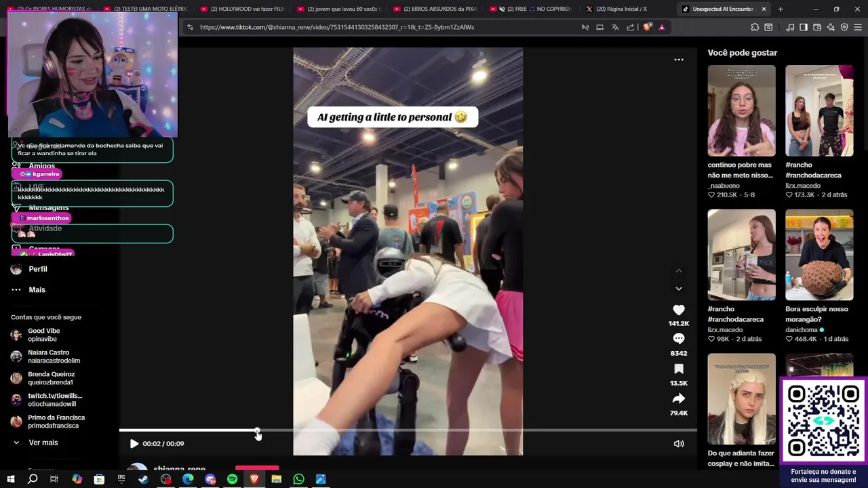Go to the previous video with up chevron
The height and width of the screenshot is (488, 868).
(679, 271)
